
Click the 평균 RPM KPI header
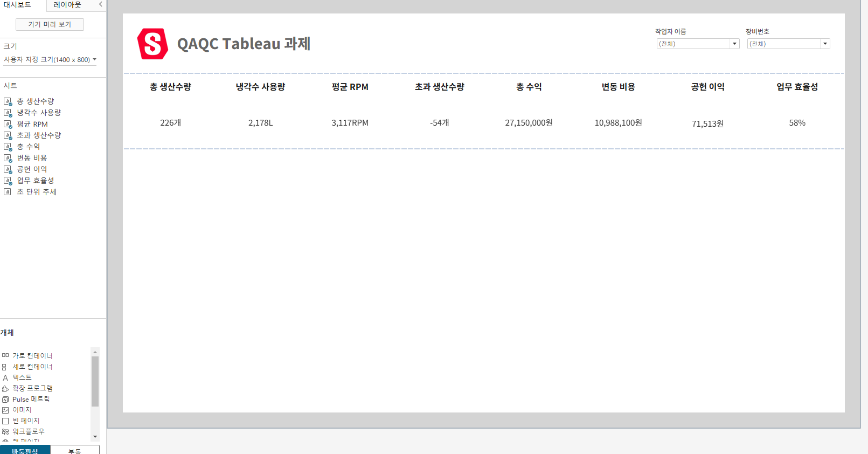point(350,87)
